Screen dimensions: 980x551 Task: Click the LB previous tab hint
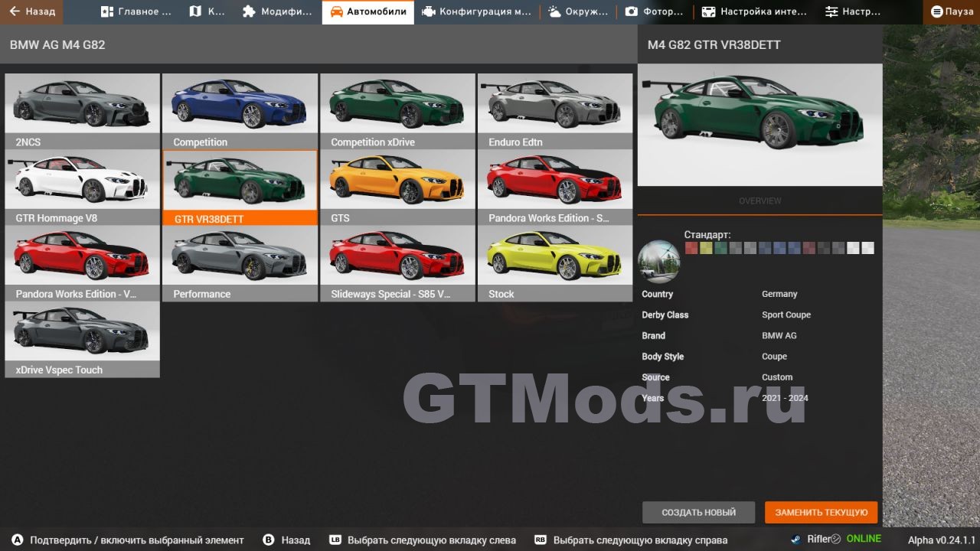point(423,540)
